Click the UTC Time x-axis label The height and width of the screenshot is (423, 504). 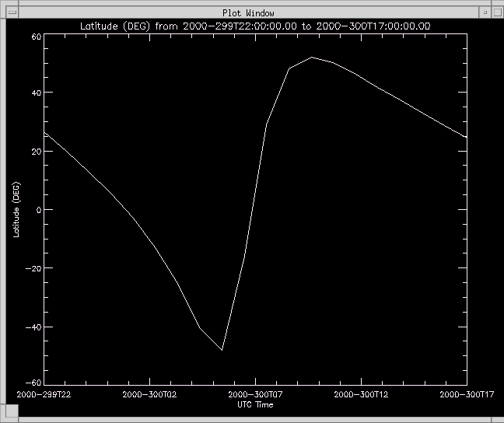255,404
